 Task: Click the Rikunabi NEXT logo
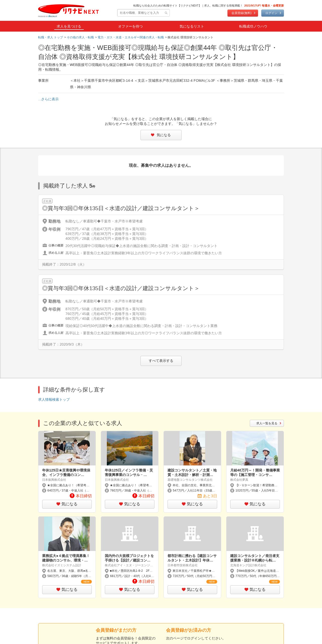pos(68,11)
